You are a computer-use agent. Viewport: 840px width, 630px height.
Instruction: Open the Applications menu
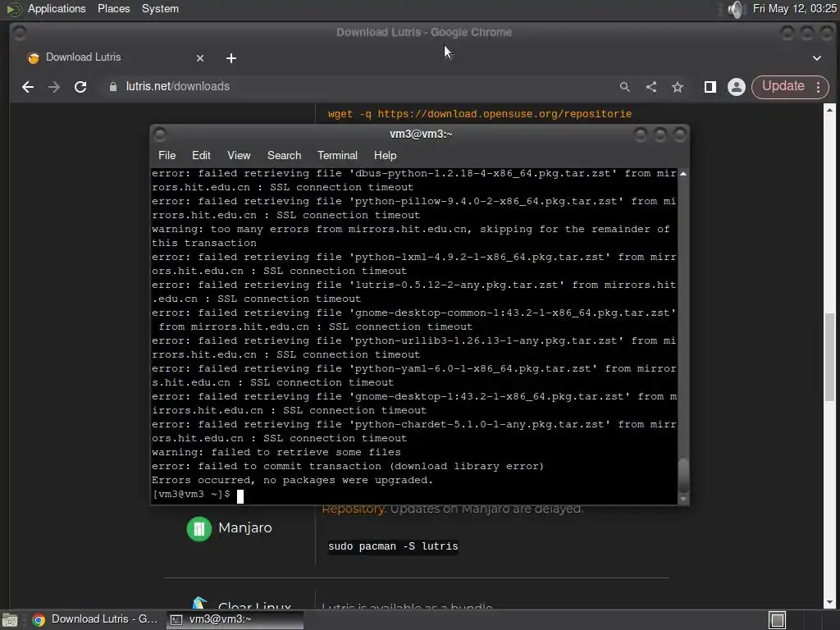57,8
